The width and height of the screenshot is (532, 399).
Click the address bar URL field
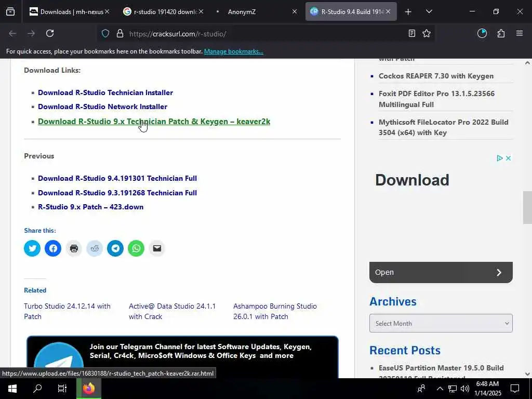[264, 34]
